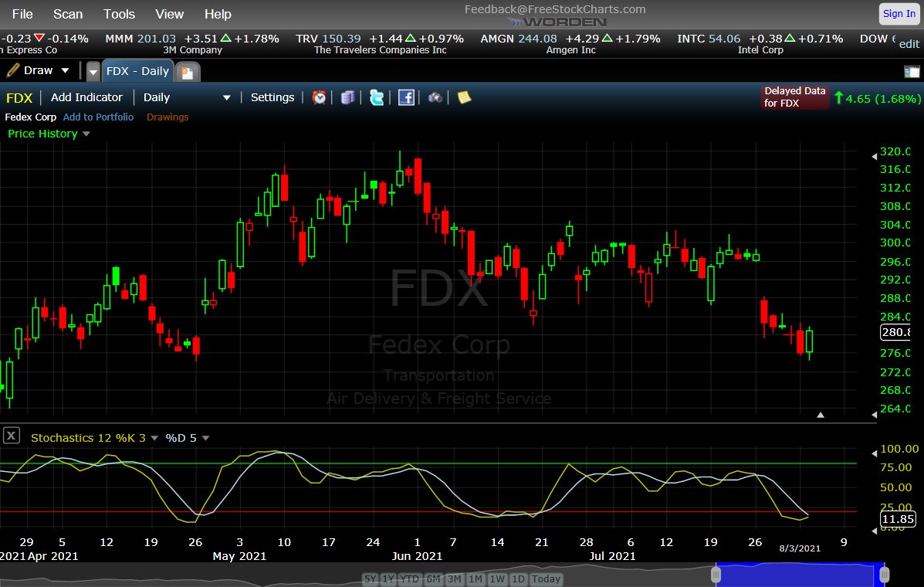Viewport: 924px width, 587px height.
Task: Click the FDX symbol box
Action: pyautogui.click(x=19, y=98)
